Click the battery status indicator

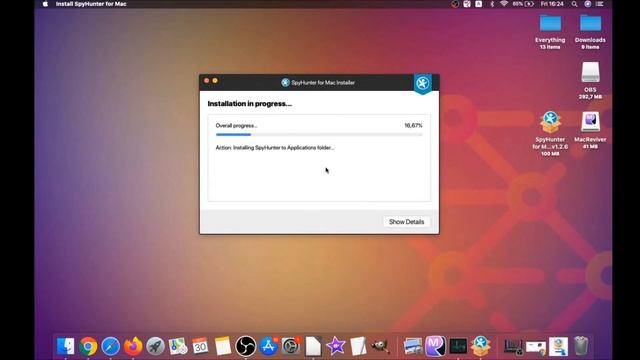pos(523,4)
